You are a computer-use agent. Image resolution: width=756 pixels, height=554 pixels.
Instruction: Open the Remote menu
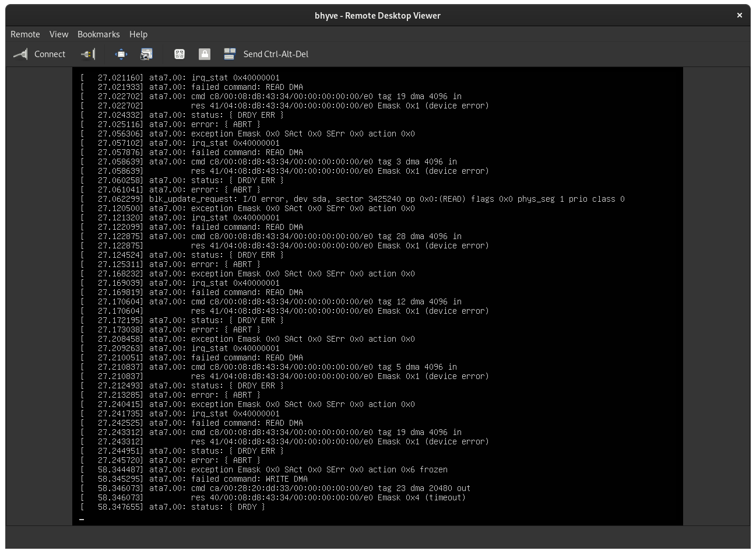(x=25, y=34)
